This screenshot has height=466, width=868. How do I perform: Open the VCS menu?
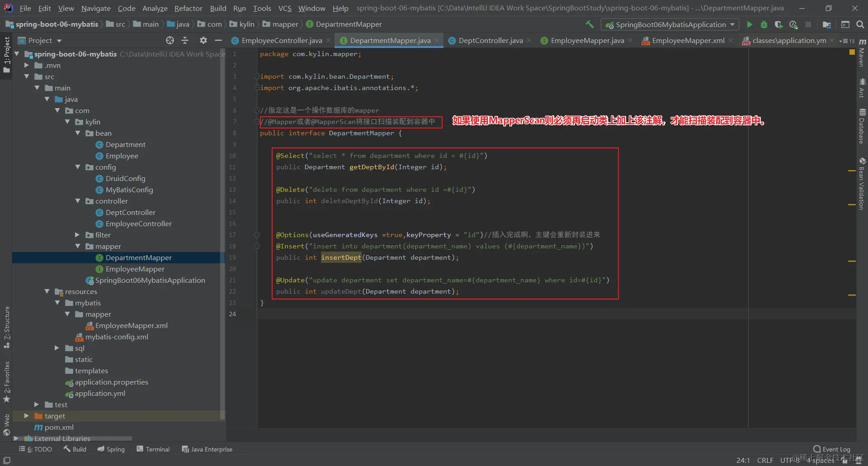(x=285, y=8)
